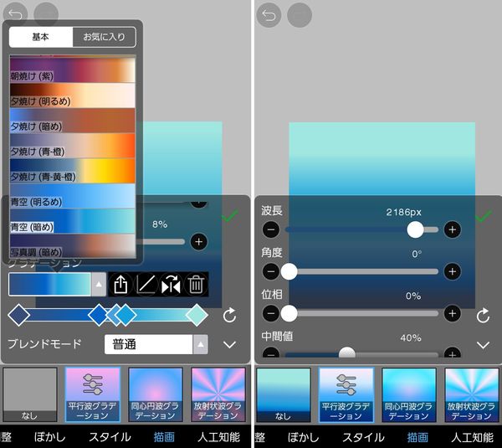Select the 基本 tab
The height and width of the screenshot is (448, 502).
41,37
